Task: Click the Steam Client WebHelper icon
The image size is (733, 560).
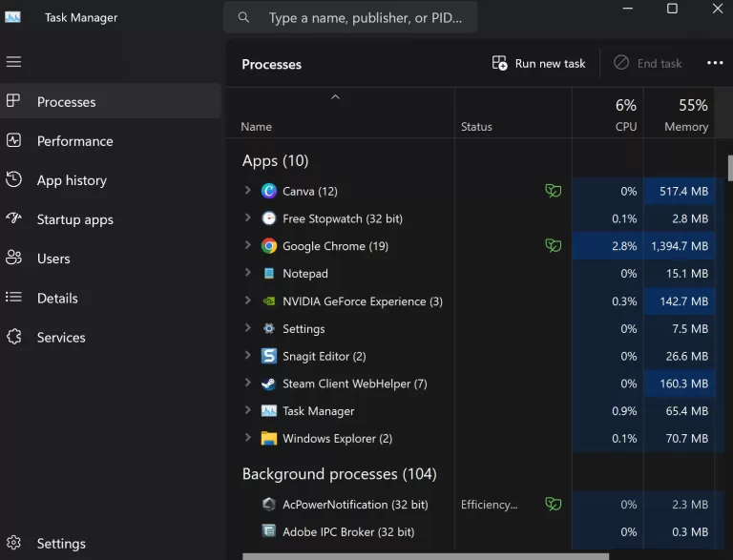Action: [269, 384]
